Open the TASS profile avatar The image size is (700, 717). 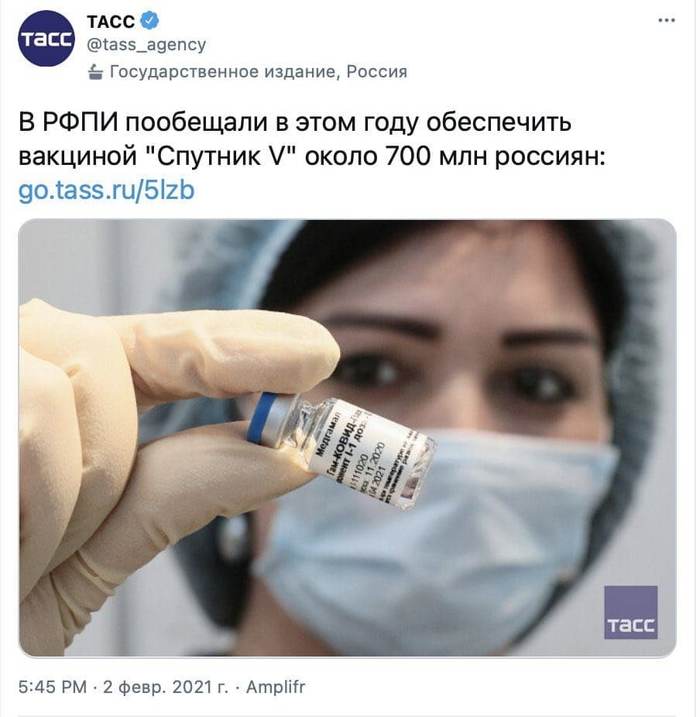[46, 38]
